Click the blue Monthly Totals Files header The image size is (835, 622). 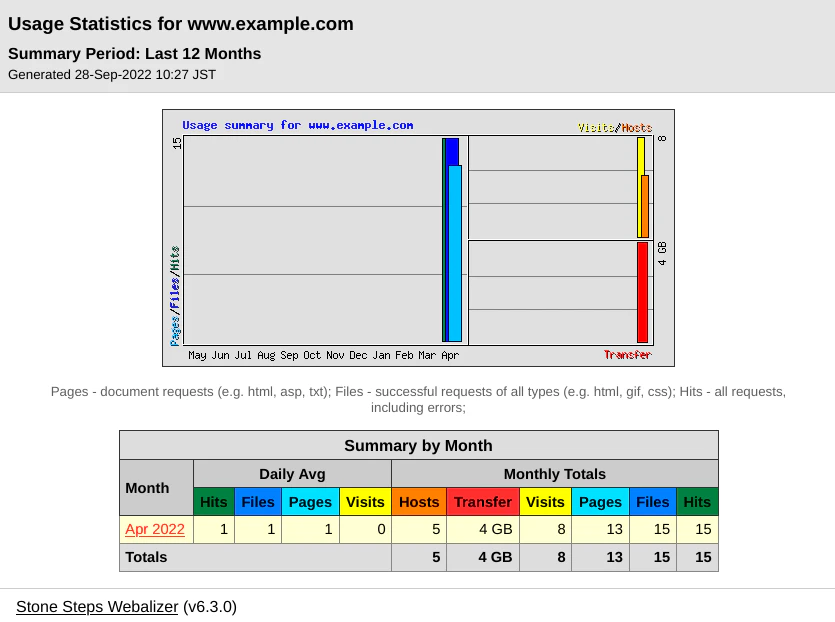652,502
